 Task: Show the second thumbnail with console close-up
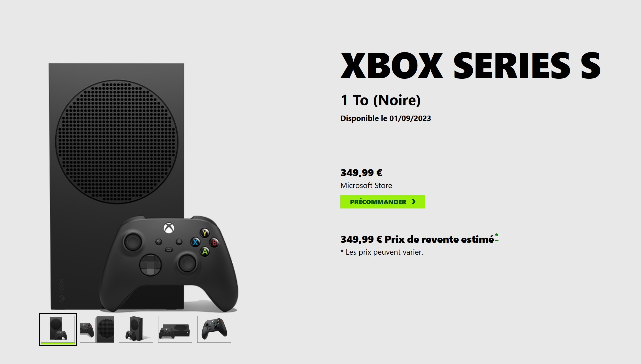point(97,329)
